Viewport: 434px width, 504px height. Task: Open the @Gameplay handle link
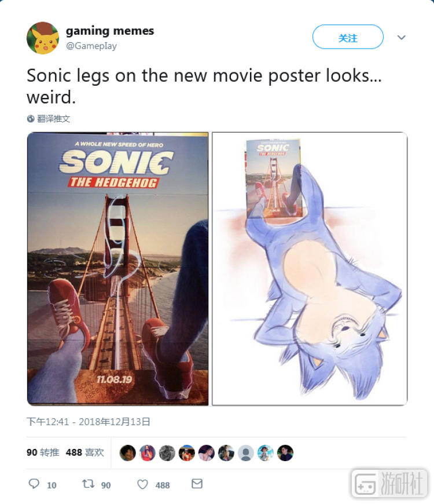pyautogui.click(x=91, y=46)
